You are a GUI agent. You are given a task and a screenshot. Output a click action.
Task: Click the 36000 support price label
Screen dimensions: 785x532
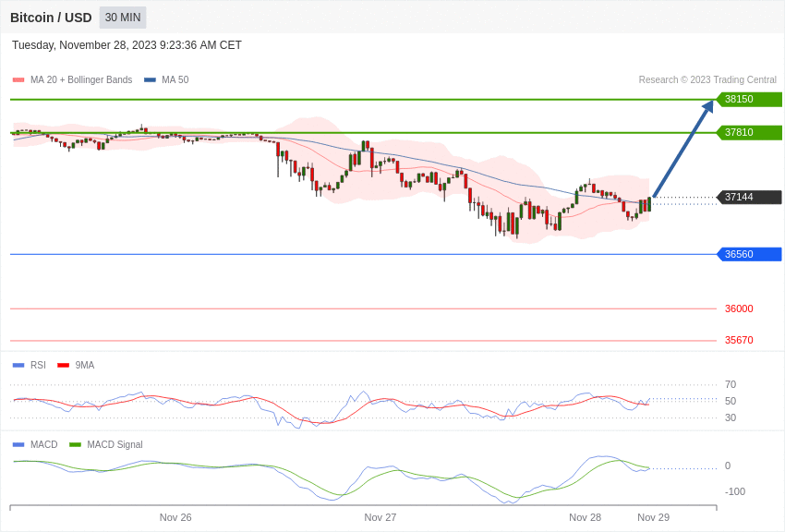(739, 308)
